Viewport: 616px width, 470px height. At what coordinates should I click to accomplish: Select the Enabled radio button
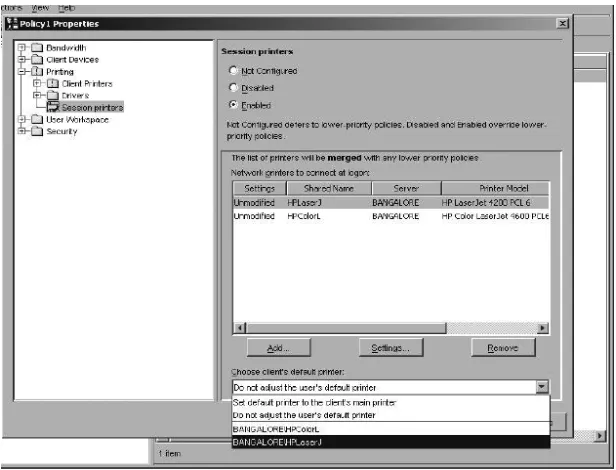pyautogui.click(x=233, y=105)
